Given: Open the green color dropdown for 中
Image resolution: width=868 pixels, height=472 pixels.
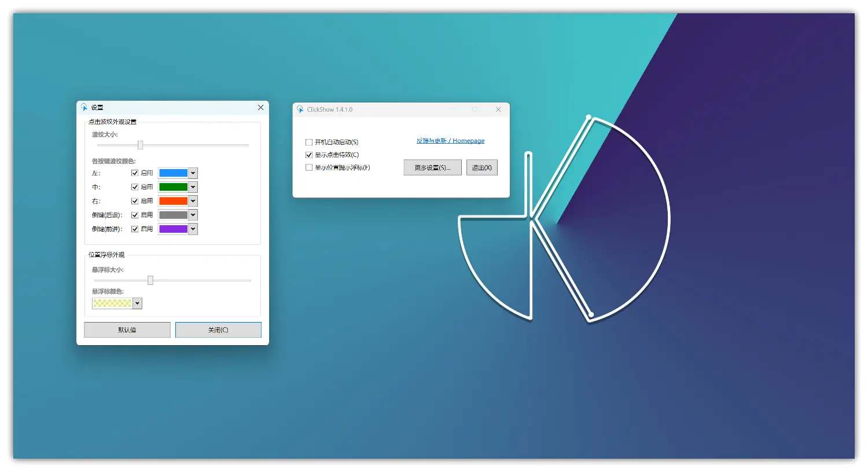Looking at the screenshot, I should click(x=193, y=187).
